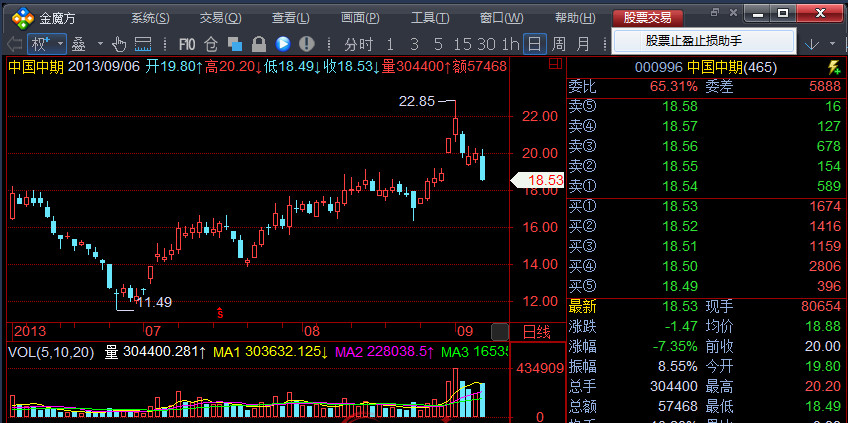848x423 pixels.
Task: Click the padlock lock icon
Action: tap(259, 44)
